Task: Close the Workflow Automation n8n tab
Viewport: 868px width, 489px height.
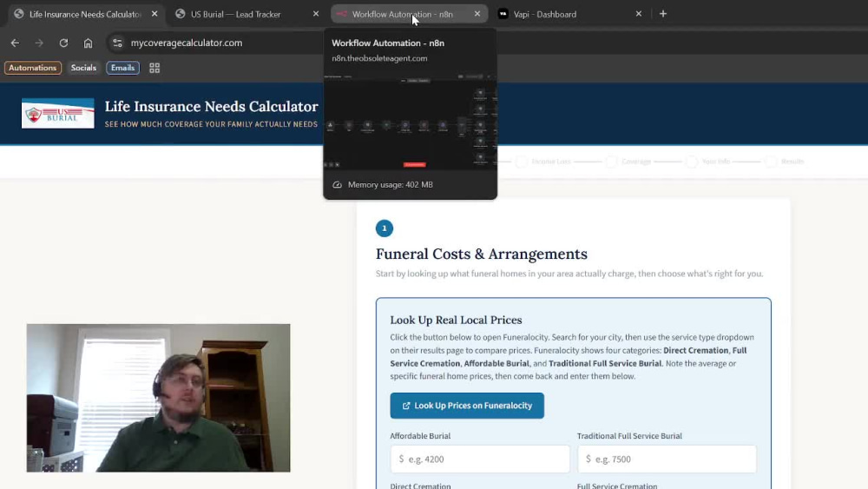Action: point(477,14)
